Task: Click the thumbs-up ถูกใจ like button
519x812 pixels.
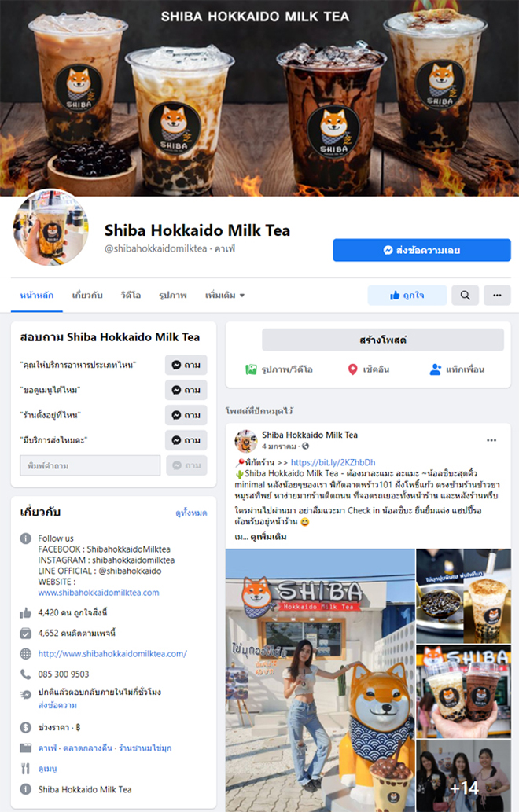Action: pos(407,296)
